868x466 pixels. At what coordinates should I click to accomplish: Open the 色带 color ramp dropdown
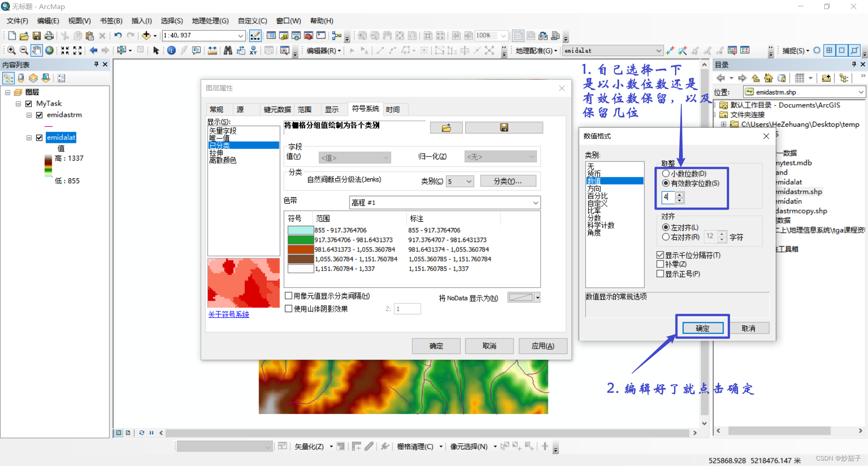[x=536, y=203]
